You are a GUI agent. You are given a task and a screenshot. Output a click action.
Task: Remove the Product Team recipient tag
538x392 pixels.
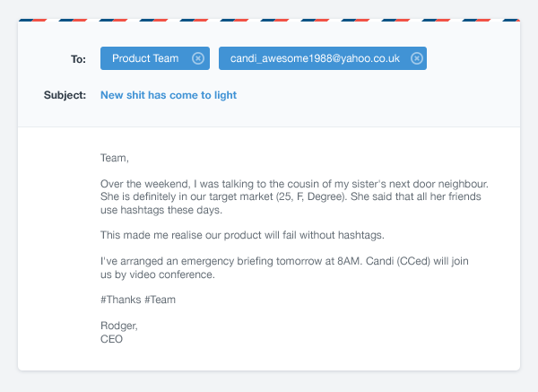[x=198, y=58]
